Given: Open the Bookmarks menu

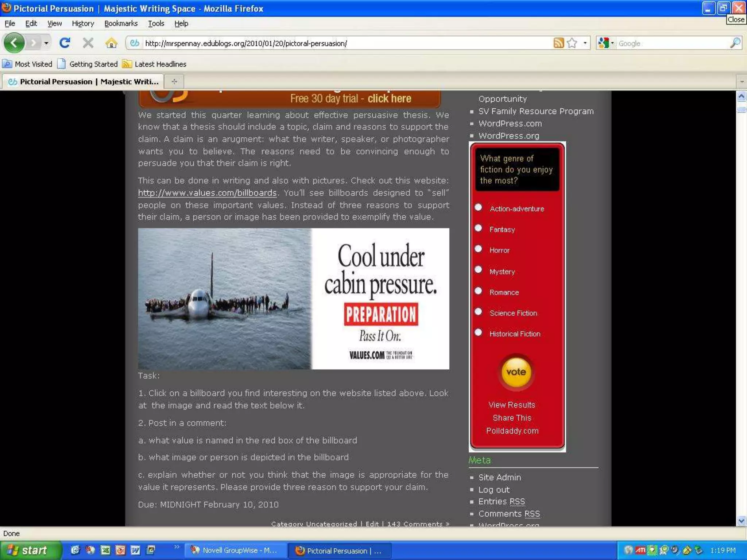Looking at the screenshot, I should click(x=121, y=23).
